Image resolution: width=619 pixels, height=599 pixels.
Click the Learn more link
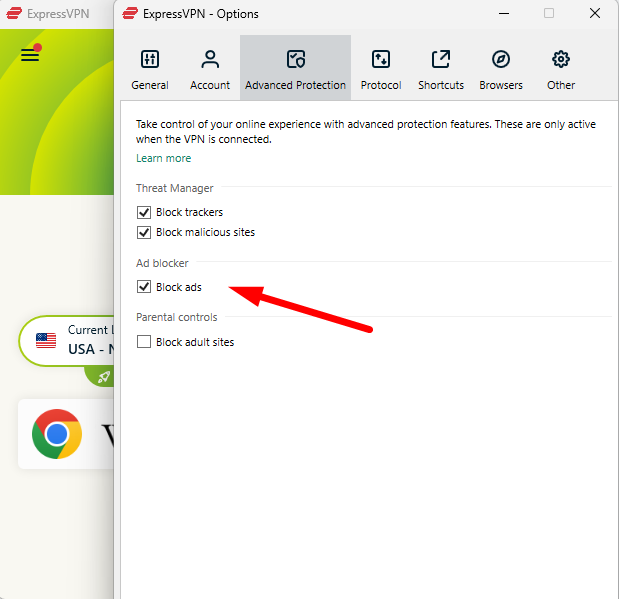[x=163, y=158]
